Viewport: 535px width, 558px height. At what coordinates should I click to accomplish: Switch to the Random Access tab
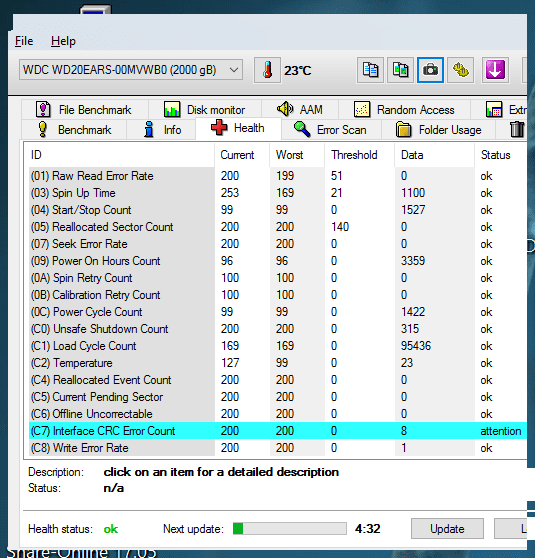[405, 110]
